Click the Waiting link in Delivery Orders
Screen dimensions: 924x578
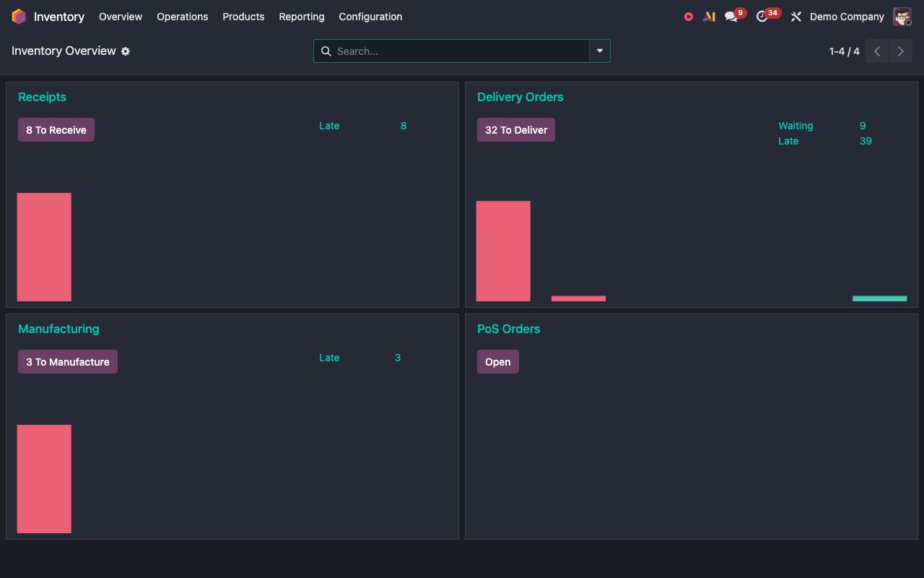(796, 126)
